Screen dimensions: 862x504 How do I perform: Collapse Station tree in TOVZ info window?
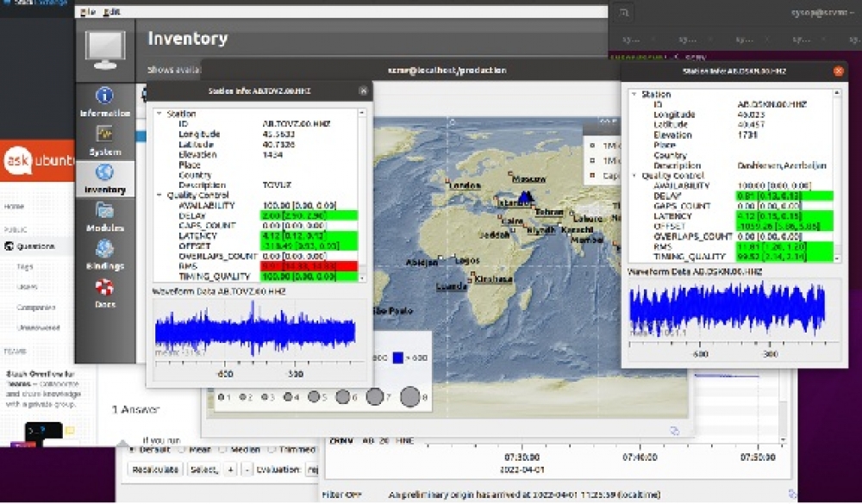pos(159,114)
